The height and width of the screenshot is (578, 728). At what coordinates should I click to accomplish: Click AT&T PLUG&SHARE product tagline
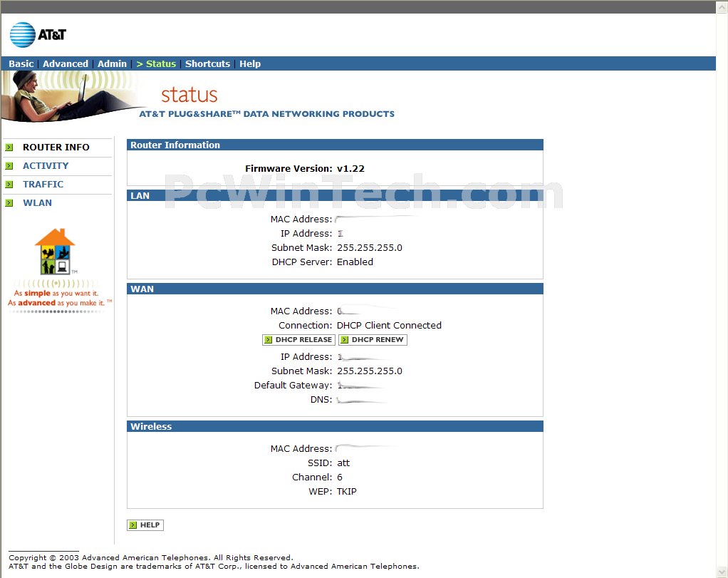(267, 114)
